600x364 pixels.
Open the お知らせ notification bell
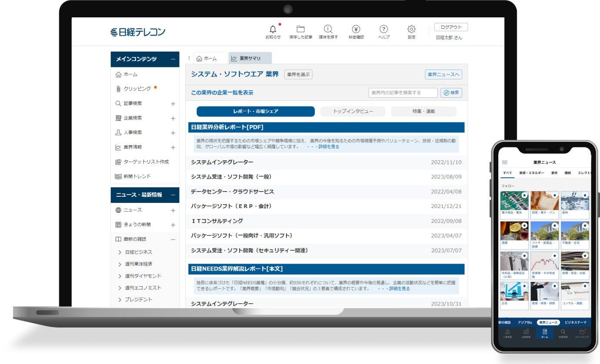(273, 30)
